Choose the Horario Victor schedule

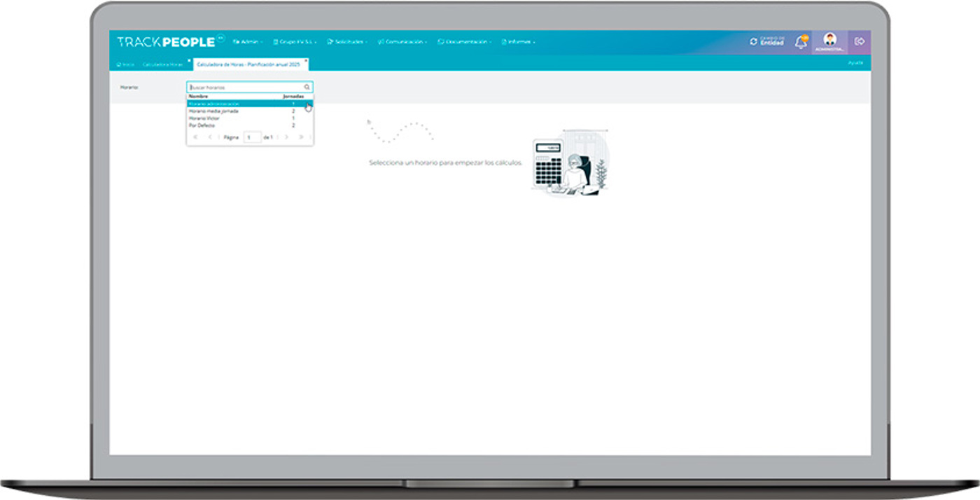click(x=250, y=118)
